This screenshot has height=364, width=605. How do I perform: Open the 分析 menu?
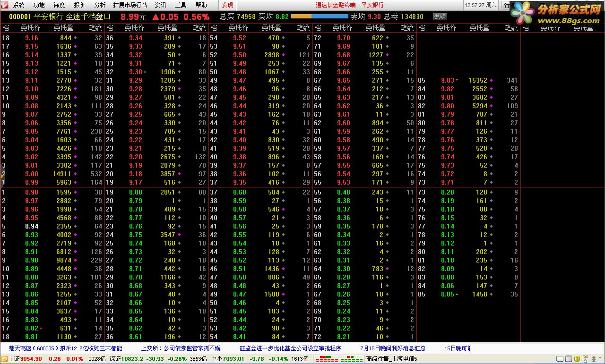click(x=100, y=5)
